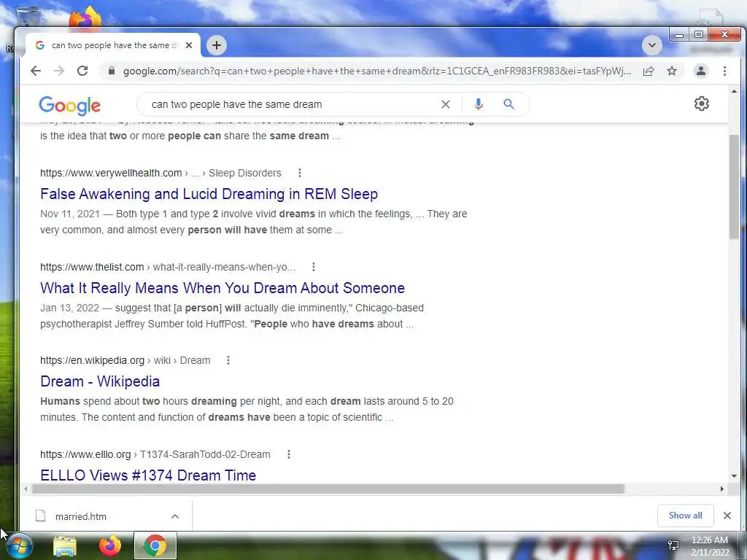Open options for verywellhealth result

click(x=300, y=173)
